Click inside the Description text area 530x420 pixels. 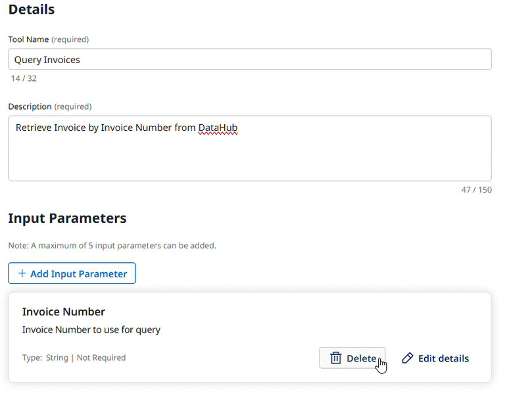(x=249, y=154)
